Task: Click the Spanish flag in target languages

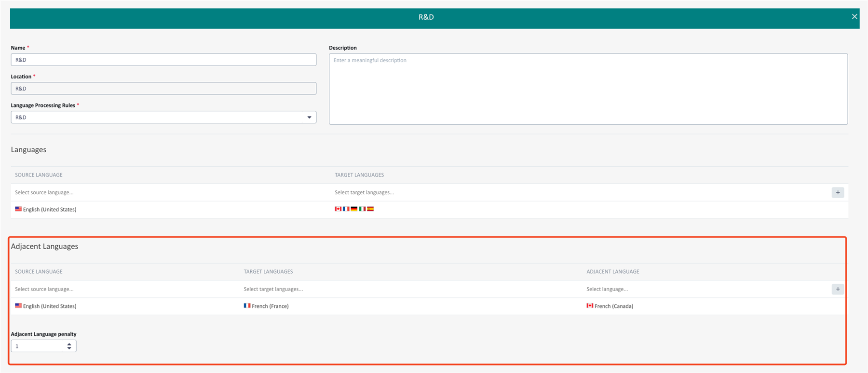Action: pos(370,209)
